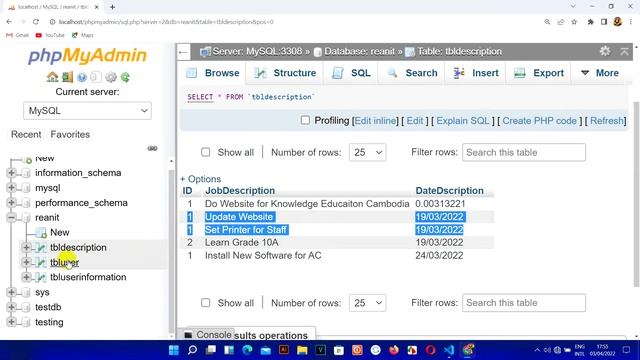Click the upper Filter rows search field
640x360 pixels.
click(x=524, y=152)
